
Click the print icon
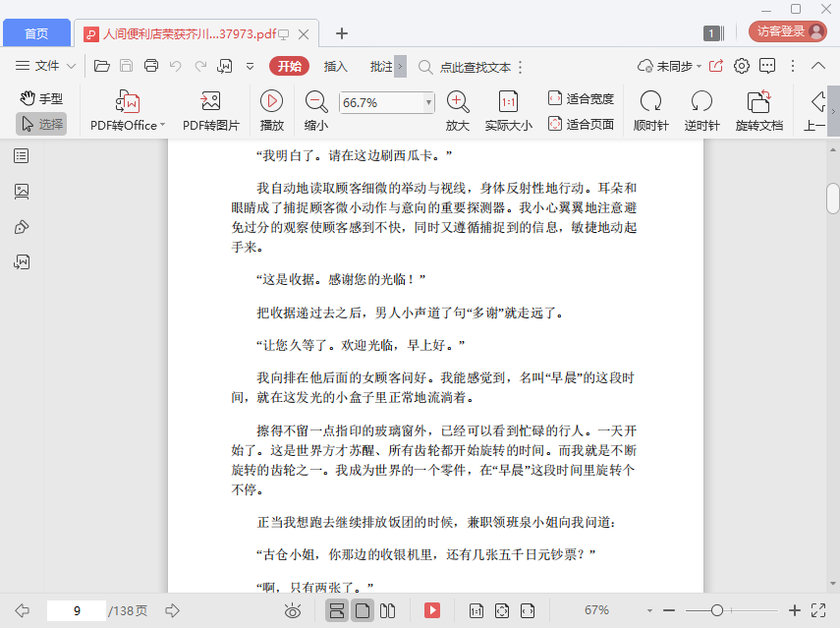[151, 66]
